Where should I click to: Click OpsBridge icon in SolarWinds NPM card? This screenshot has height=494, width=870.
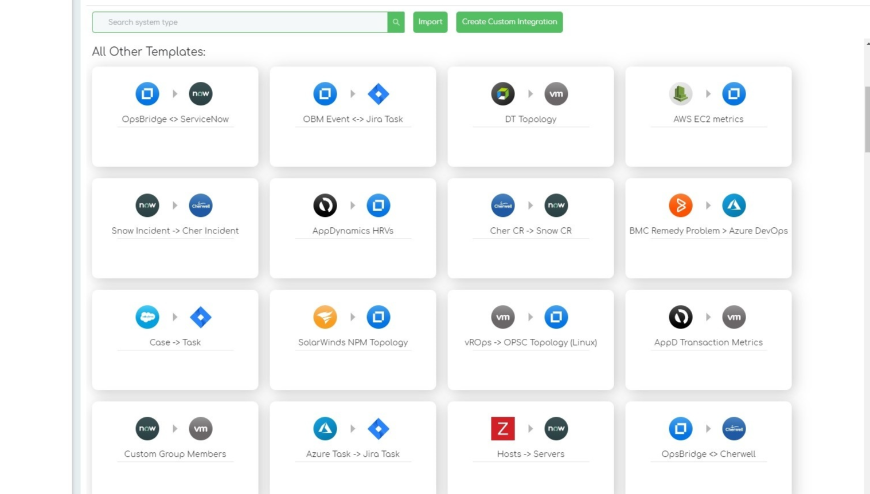(x=378, y=317)
